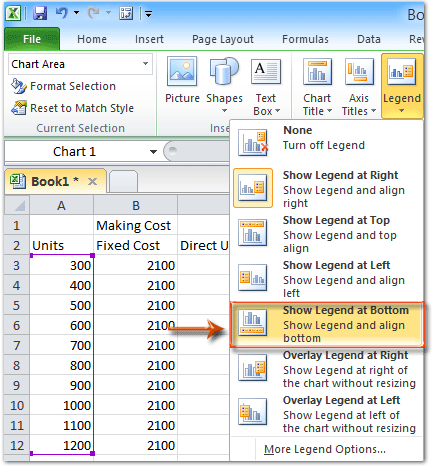Open the Axis Titles menu
Image resolution: width=433 pixels, height=470 pixels.
(359, 86)
